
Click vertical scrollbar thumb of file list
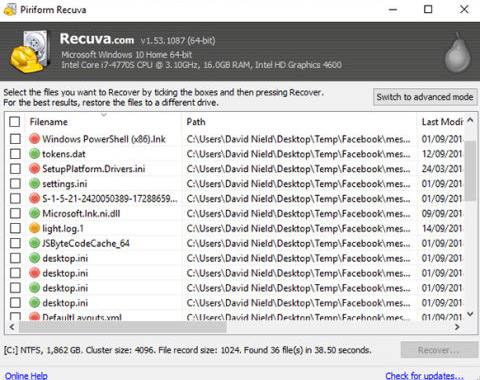[470, 171]
